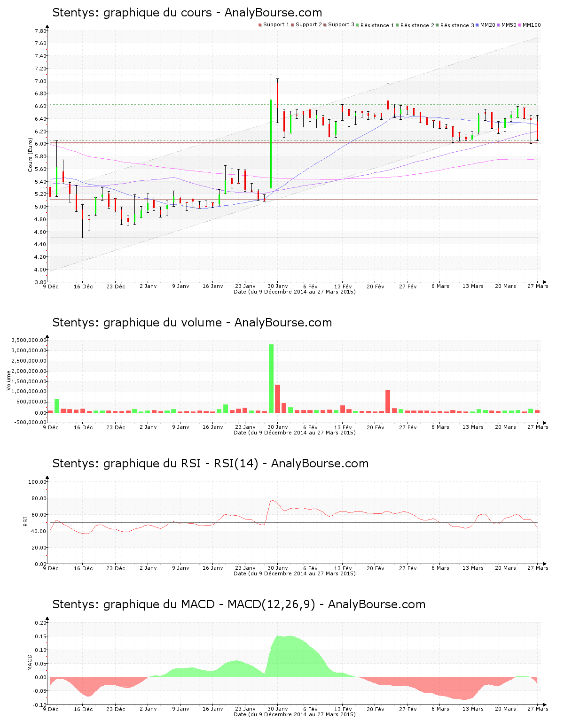Select the 'Support 2' legend label
The width and height of the screenshot is (564, 728).
309,25
